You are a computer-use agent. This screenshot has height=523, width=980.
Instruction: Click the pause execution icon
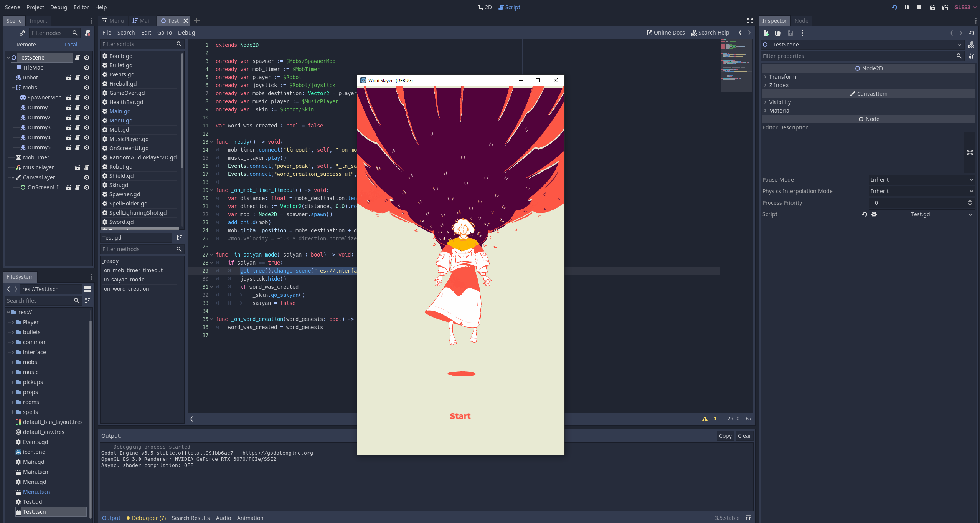point(907,7)
